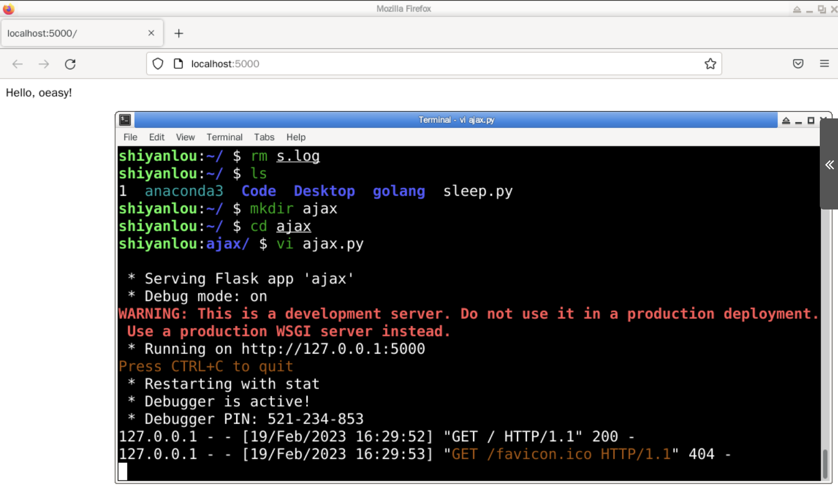Image resolution: width=838 pixels, height=504 pixels.
Task: Click the terminal vertical scrollbar thumb
Action: pyautogui.click(x=825, y=464)
